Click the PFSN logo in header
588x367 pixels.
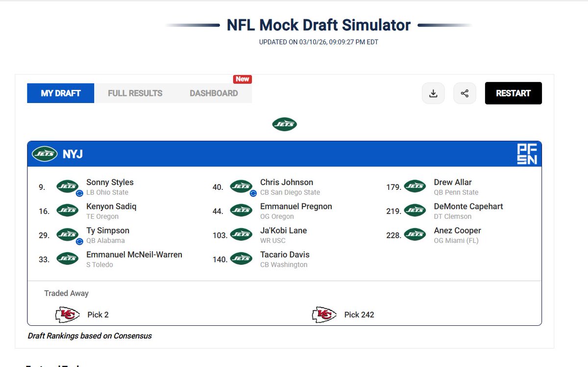point(527,154)
